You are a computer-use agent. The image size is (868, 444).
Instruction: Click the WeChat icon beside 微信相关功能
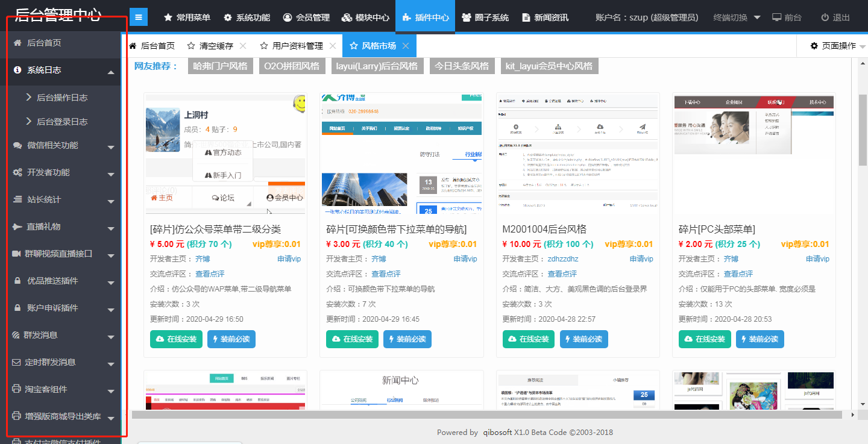(17, 145)
